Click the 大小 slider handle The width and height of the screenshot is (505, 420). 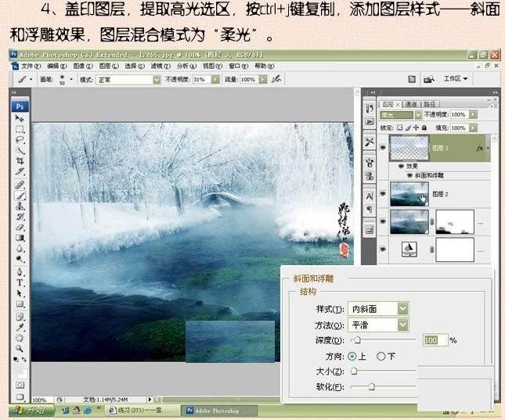point(354,371)
